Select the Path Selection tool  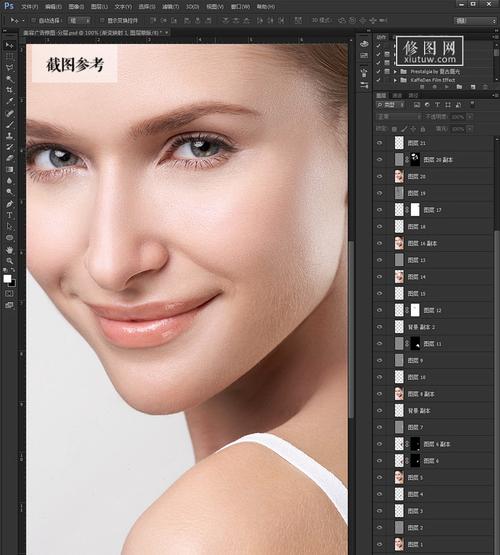10,227
